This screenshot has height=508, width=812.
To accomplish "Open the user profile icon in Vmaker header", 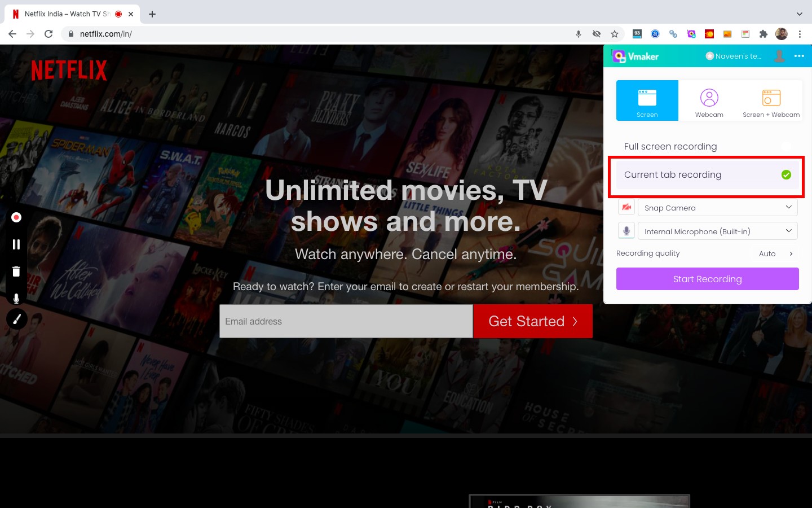I will [x=779, y=56].
